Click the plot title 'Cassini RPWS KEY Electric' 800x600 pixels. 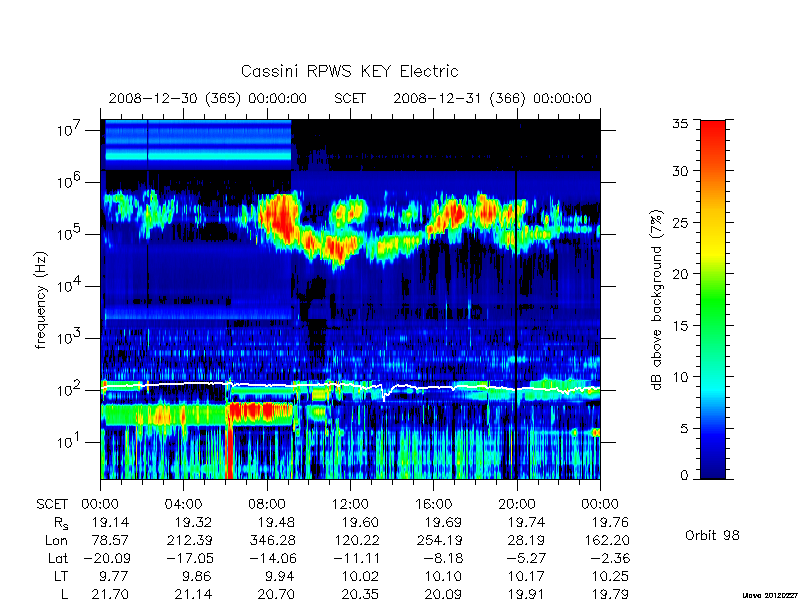coord(349,71)
